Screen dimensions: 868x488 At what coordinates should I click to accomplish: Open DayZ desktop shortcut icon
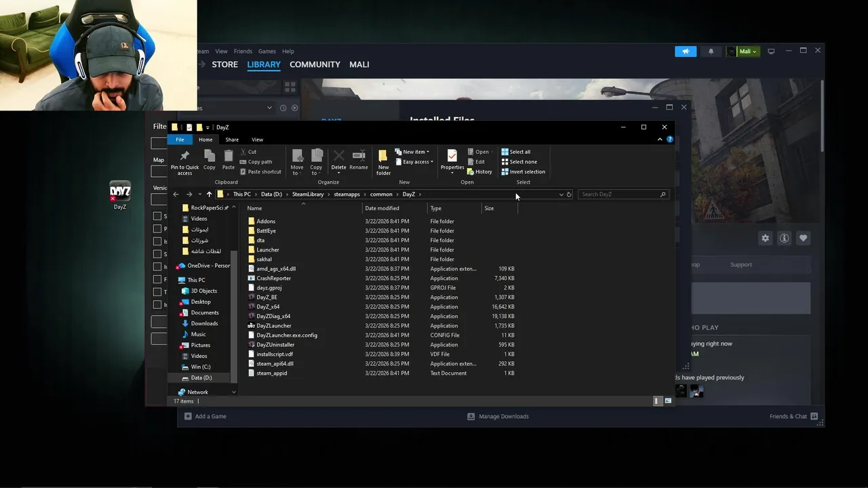tap(120, 196)
